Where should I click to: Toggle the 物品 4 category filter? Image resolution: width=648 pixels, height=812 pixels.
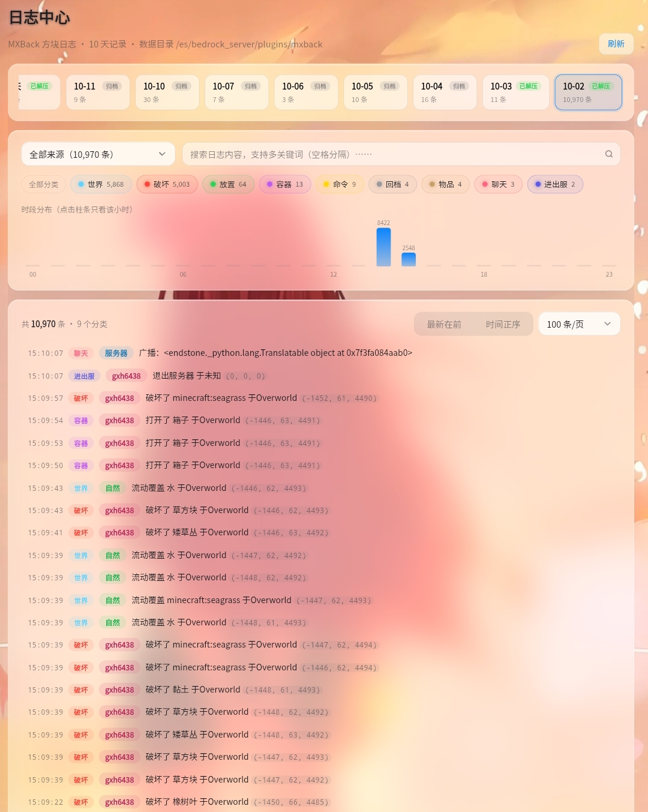pyautogui.click(x=445, y=184)
